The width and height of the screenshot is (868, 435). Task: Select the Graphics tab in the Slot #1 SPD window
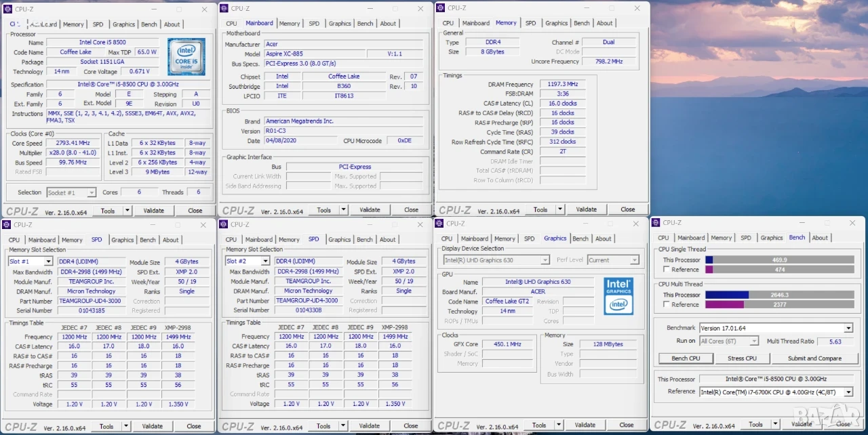122,240
